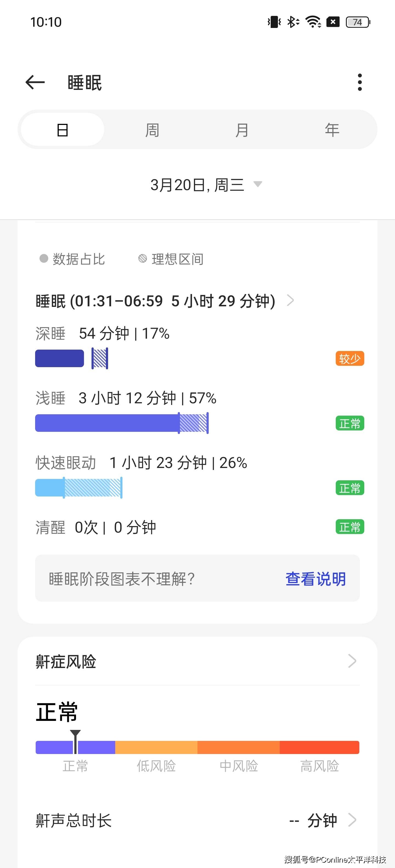The height and width of the screenshot is (868, 395).
Task: Tap the 数据占比 legend item
Action: coord(72,259)
